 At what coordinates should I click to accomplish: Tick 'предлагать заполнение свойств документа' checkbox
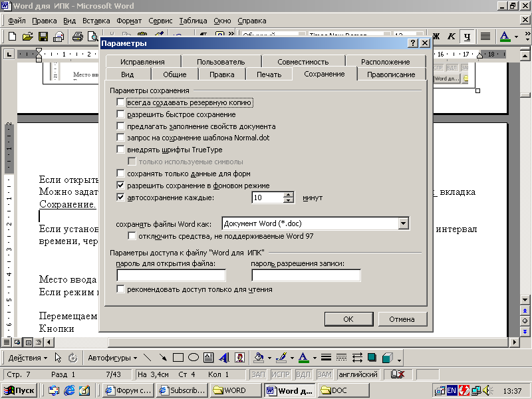[120, 126]
